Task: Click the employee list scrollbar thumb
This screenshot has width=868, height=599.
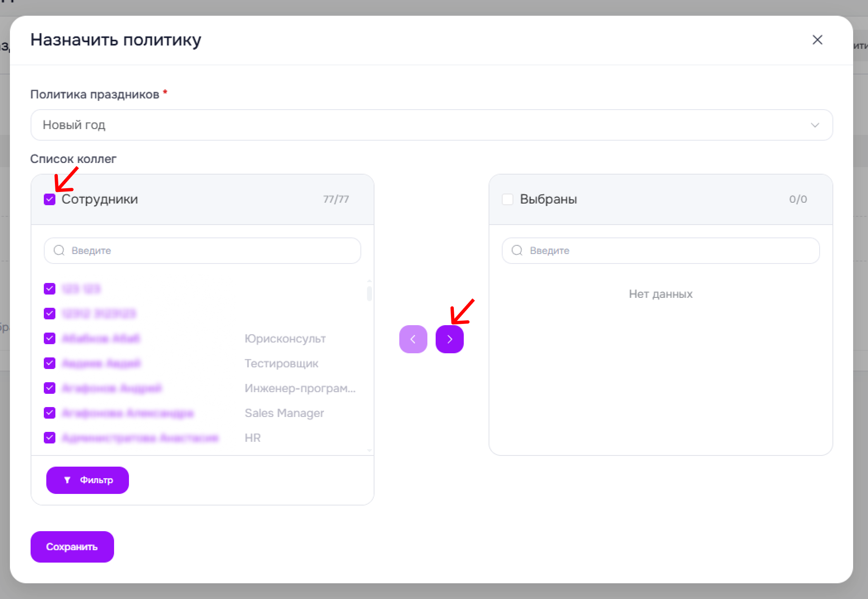Action: point(369,293)
